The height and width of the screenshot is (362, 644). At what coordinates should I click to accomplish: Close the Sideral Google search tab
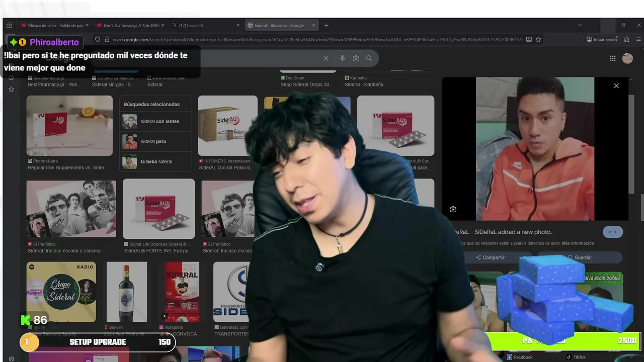point(313,25)
